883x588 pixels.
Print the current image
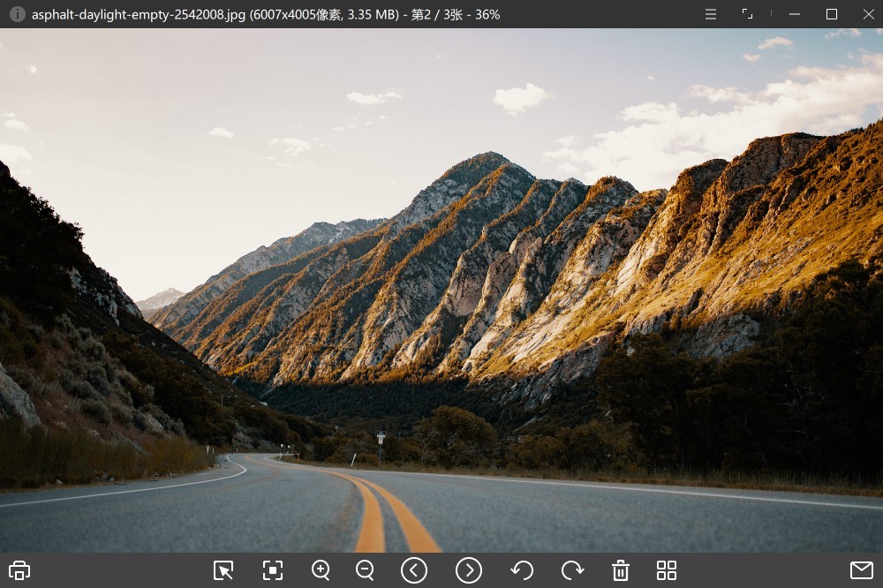(19, 570)
